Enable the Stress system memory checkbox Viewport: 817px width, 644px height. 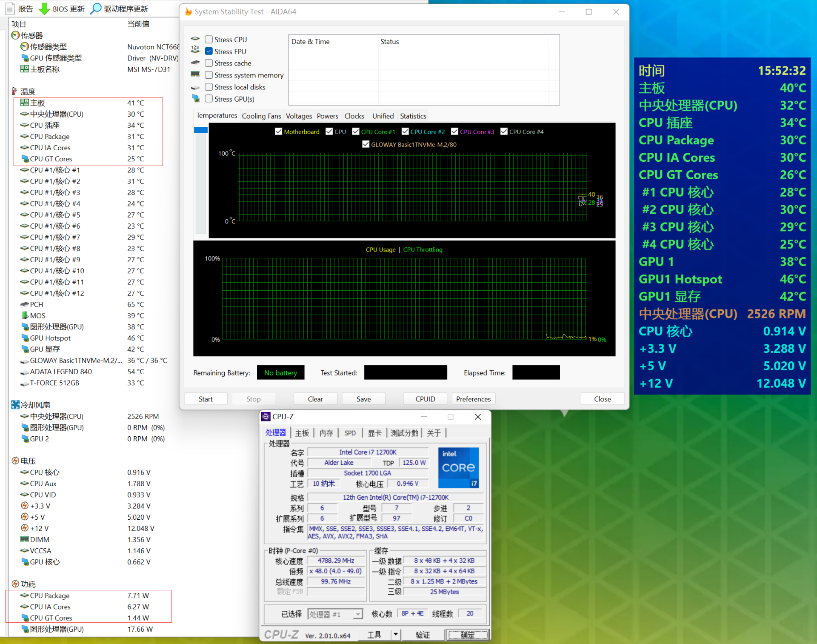209,75
